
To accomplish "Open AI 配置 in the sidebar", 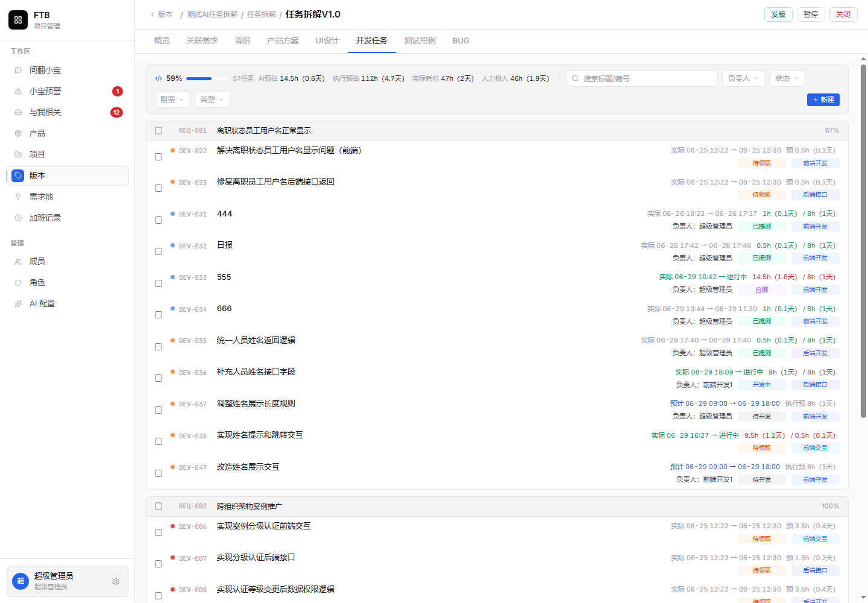I will [x=68, y=303].
